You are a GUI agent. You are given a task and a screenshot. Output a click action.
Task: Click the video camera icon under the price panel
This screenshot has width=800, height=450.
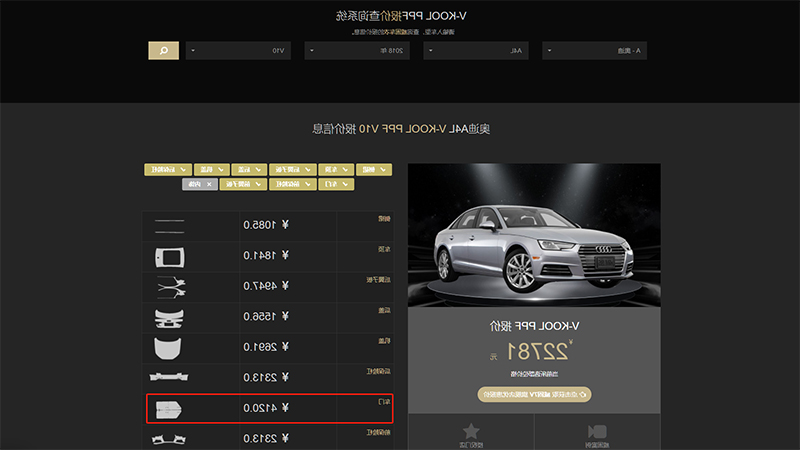597,432
